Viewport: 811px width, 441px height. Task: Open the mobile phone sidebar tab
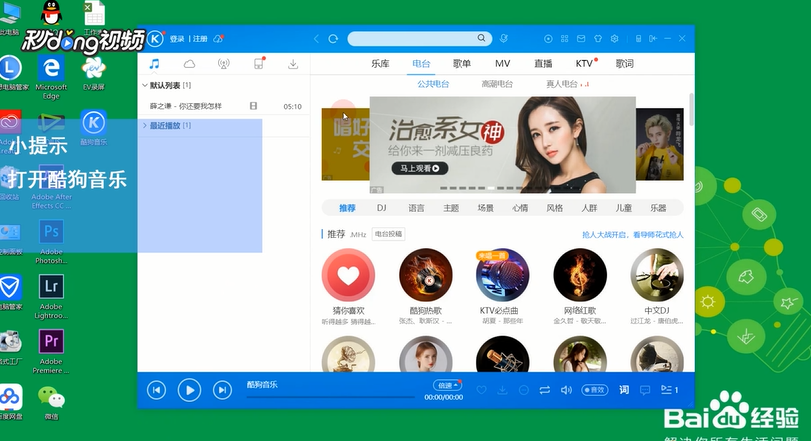[259, 64]
